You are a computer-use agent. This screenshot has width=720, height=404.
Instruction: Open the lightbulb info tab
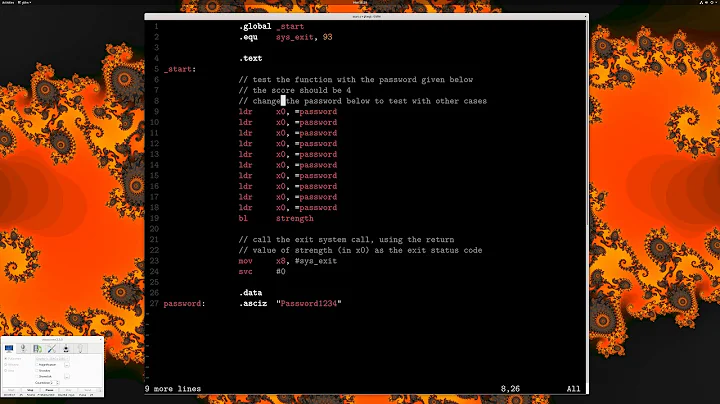coord(80,348)
